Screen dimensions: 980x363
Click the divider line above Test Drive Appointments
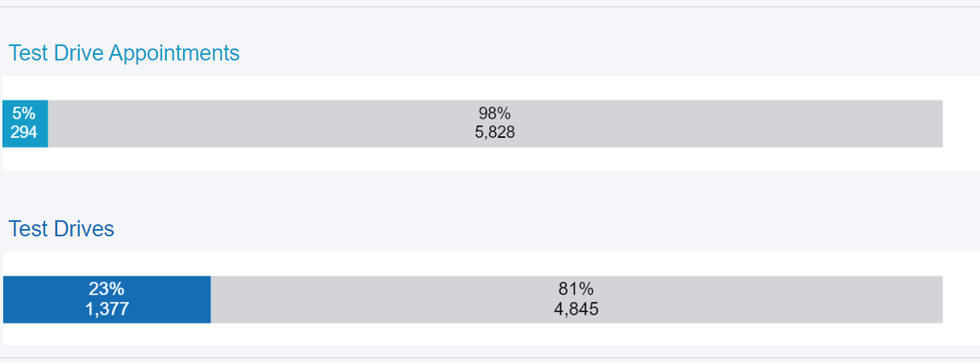click(490, 7)
